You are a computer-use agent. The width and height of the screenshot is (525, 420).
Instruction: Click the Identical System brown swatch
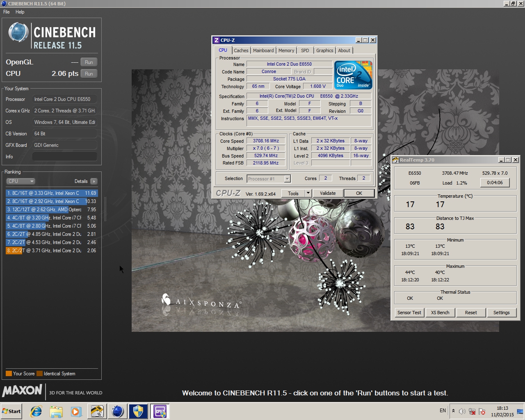point(39,374)
